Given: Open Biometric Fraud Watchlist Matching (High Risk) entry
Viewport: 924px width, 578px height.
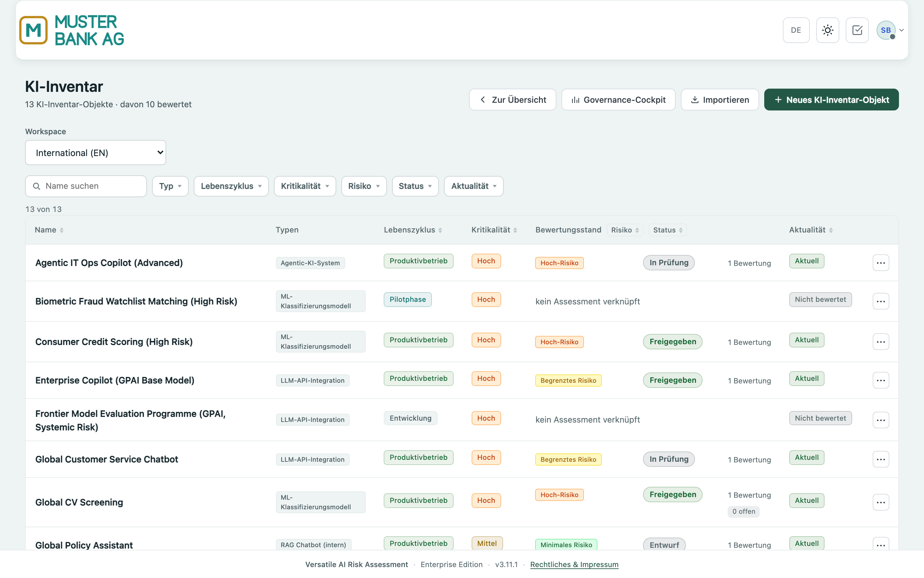Looking at the screenshot, I should (x=136, y=301).
